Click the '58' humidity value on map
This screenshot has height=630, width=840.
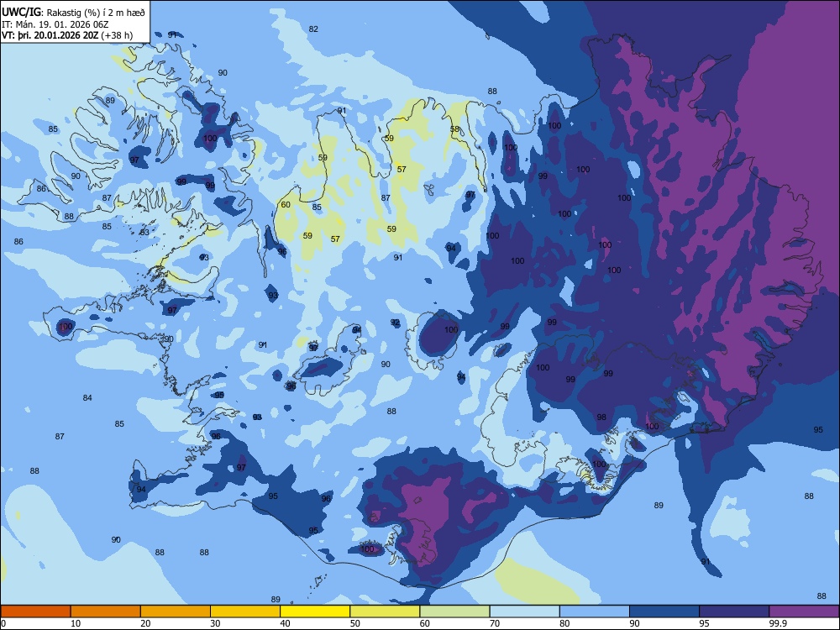click(x=454, y=129)
